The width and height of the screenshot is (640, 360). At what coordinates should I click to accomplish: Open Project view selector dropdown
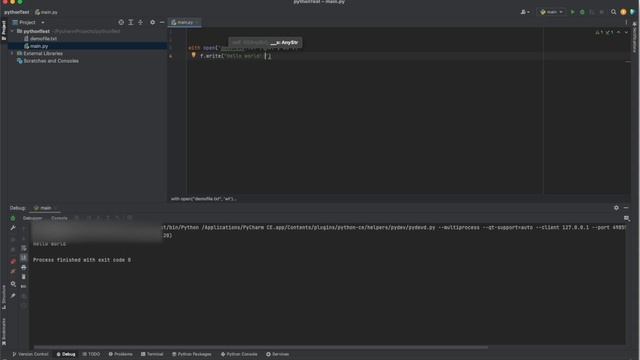pos(28,22)
